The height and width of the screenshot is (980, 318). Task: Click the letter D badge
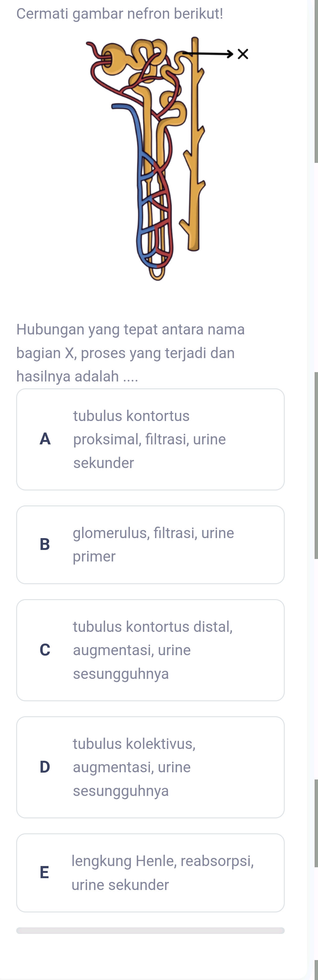[x=45, y=767]
